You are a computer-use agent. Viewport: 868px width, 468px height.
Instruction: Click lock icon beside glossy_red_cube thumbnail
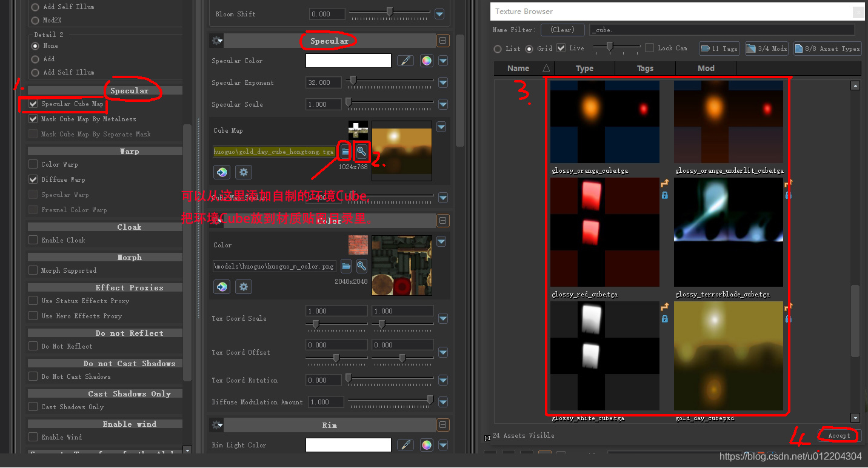664,195
